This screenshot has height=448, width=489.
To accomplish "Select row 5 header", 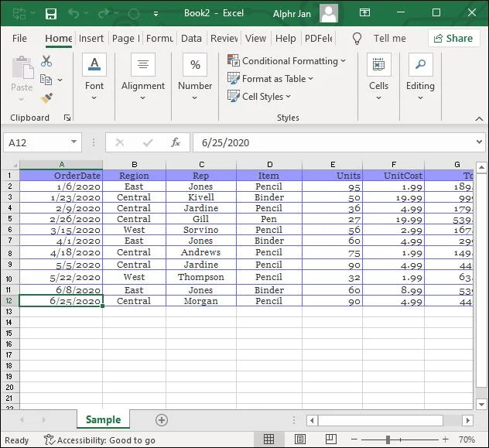I will point(10,219).
